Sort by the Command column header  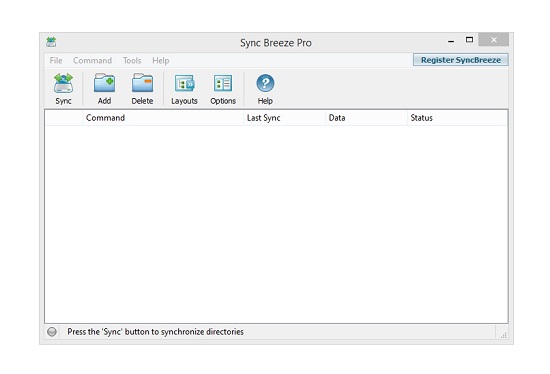163,118
